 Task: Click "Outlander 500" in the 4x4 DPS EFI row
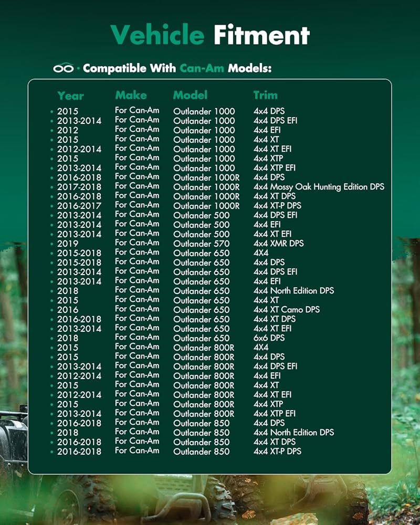point(201,215)
